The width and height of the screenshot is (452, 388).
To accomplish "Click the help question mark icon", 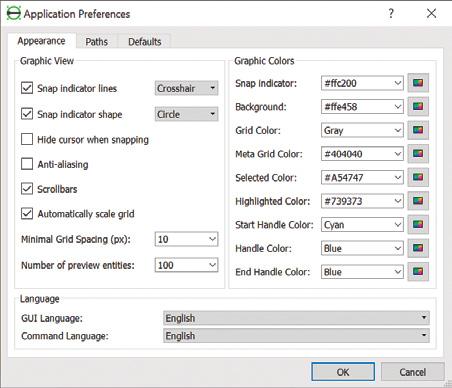I will (x=391, y=13).
